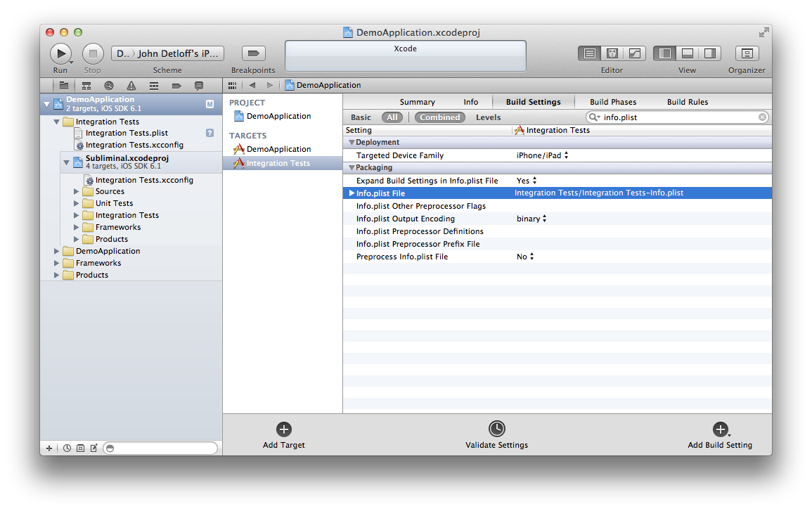Expand the DemoApplication group folder
Screen dimensions: 812x511
56,251
